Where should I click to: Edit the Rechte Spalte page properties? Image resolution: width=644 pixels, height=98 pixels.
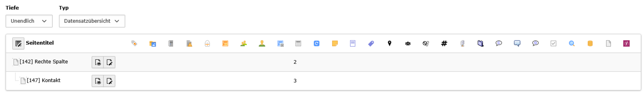pos(109,62)
